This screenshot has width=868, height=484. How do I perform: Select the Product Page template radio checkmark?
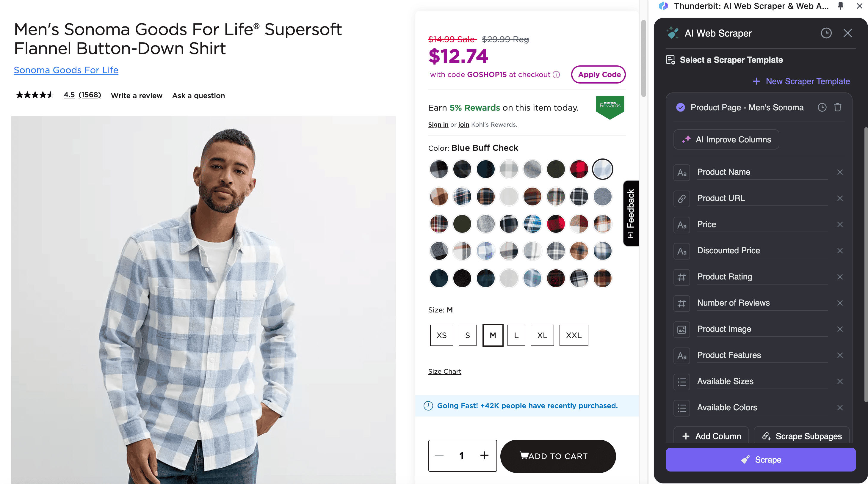[680, 107]
